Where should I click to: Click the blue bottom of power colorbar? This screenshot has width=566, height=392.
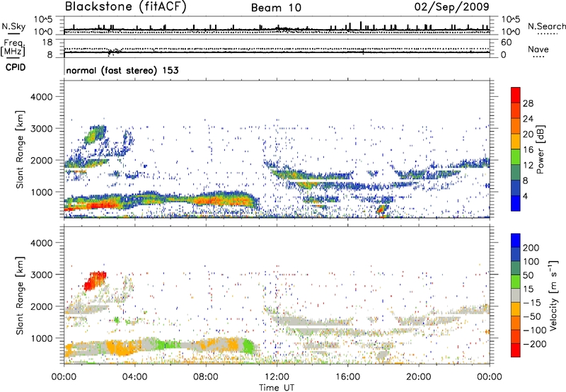[x=516, y=203]
